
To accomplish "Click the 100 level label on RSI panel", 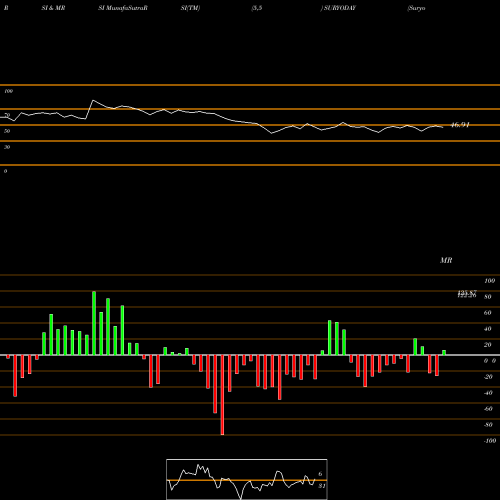I will coord(8,91).
